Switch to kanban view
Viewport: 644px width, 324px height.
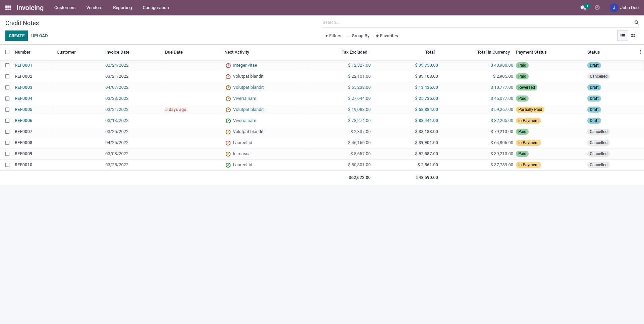tap(633, 36)
